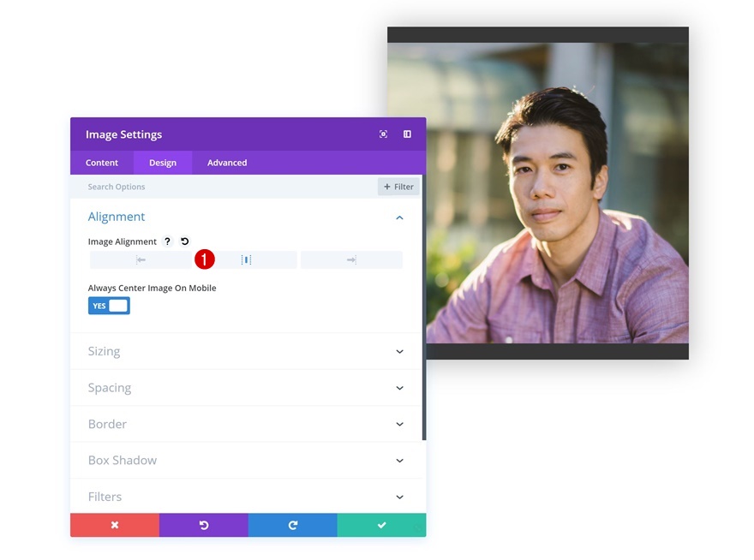Align image to the right
The height and width of the screenshot is (560, 754).
(351, 260)
